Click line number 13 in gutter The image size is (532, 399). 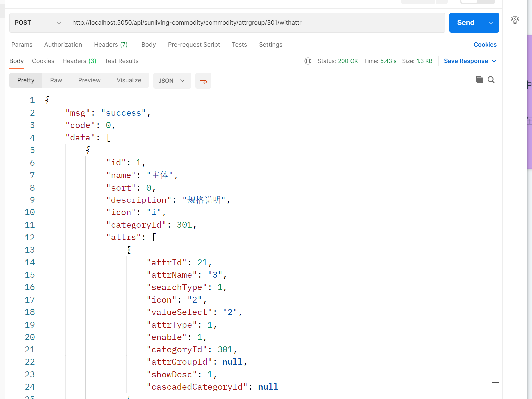[x=30, y=250]
